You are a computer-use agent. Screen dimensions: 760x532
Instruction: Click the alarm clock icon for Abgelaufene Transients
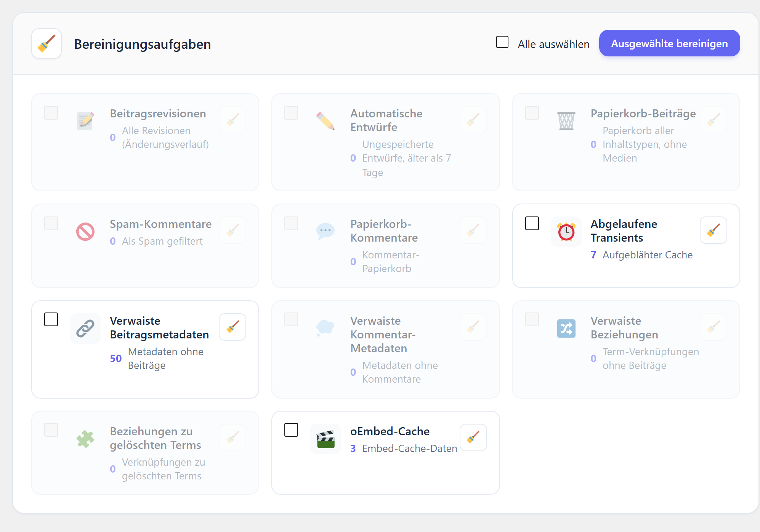coord(566,232)
